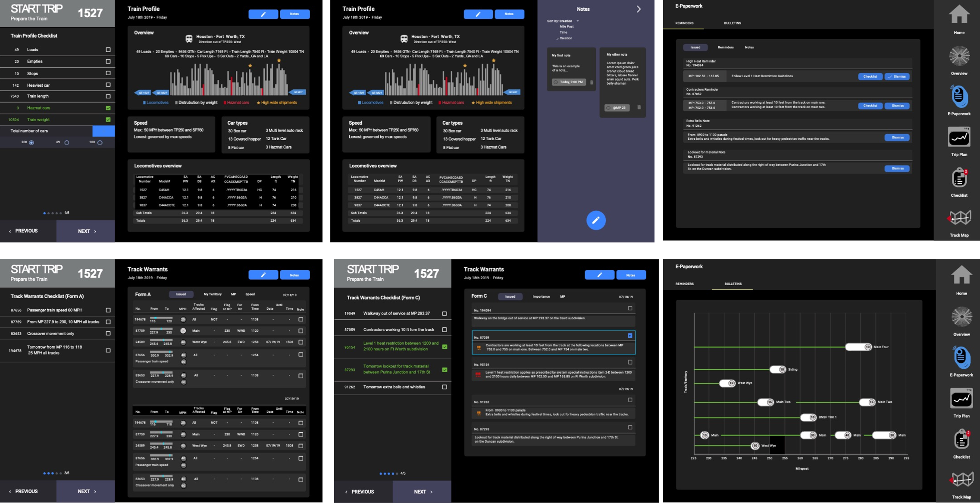Delete 'My first note' with its trash icon
Viewport: 980px width, 503px height.
point(592,82)
